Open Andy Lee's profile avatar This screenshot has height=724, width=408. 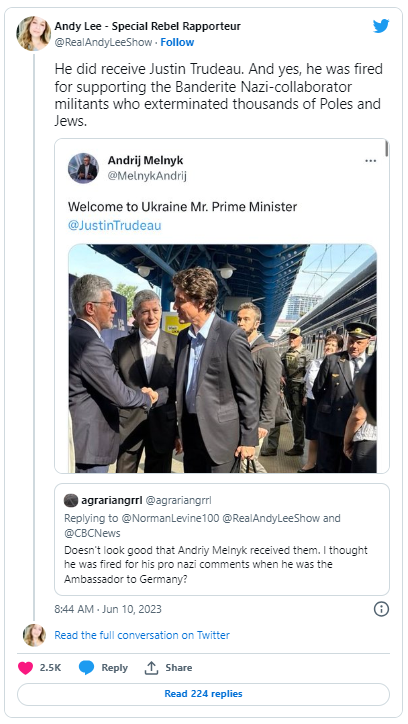click(x=34, y=33)
